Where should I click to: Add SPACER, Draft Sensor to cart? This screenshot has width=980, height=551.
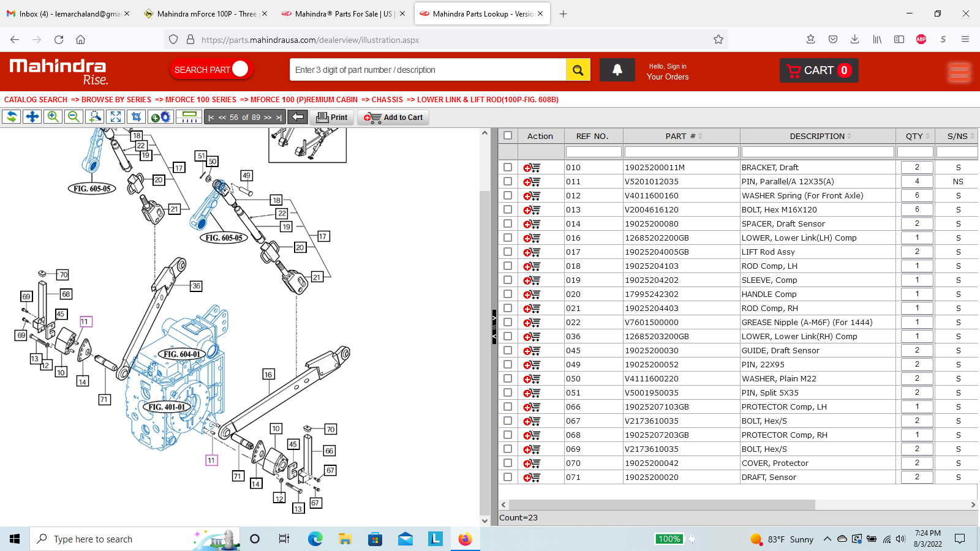532,224
